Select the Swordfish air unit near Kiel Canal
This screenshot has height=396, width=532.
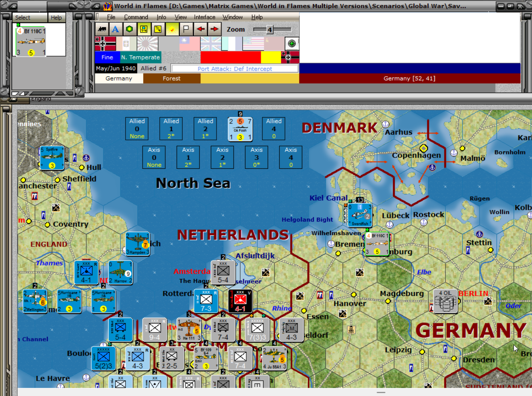(x=360, y=215)
